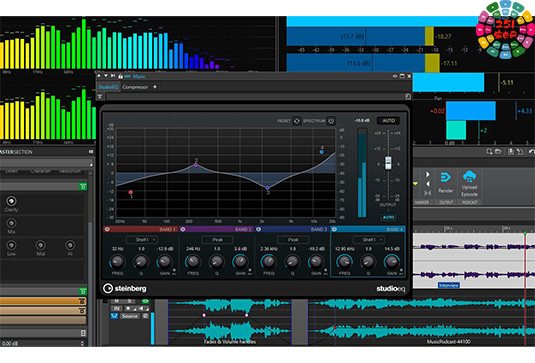Open Band 2 Peak filter type dropdown
This screenshot has width=535, height=363.
tap(217, 240)
